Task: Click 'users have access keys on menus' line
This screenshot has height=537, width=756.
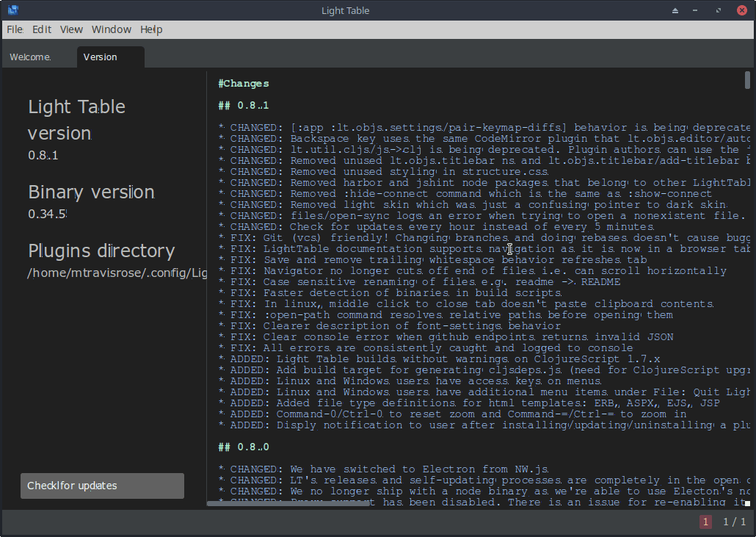Action: [410, 381]
